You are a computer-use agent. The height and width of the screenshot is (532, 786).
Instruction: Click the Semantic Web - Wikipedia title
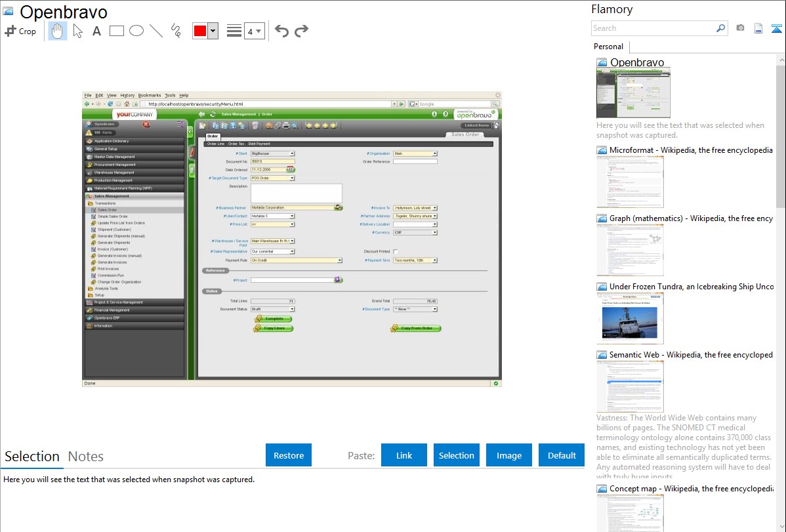[691, 354]
